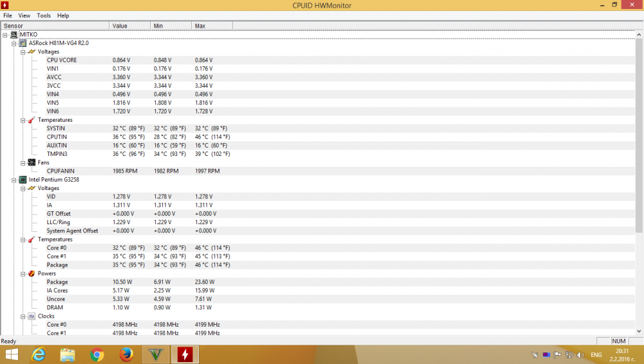
Task: Click the Fans section fan icon
Action: tap(32, 163)
